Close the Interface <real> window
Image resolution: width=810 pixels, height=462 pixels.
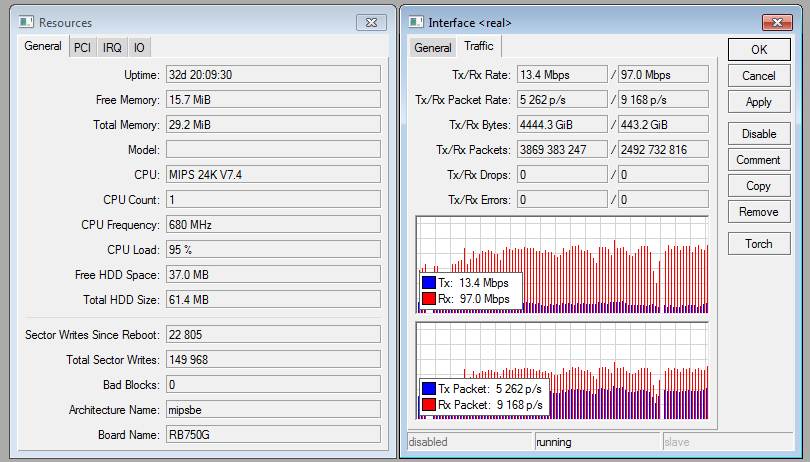pos(777,22)
